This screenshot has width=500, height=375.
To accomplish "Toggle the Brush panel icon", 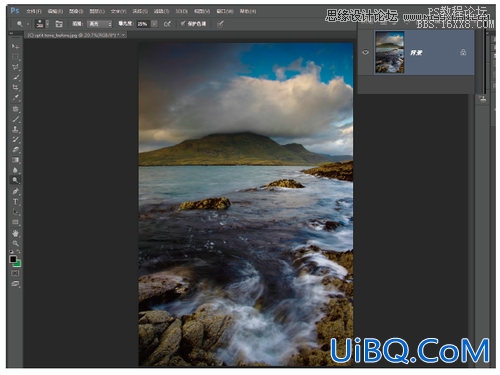I will [x=59, y=24].
